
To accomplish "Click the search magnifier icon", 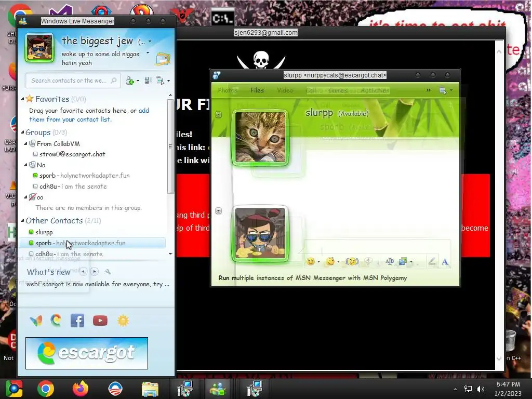I will click(x=114, y=81).
